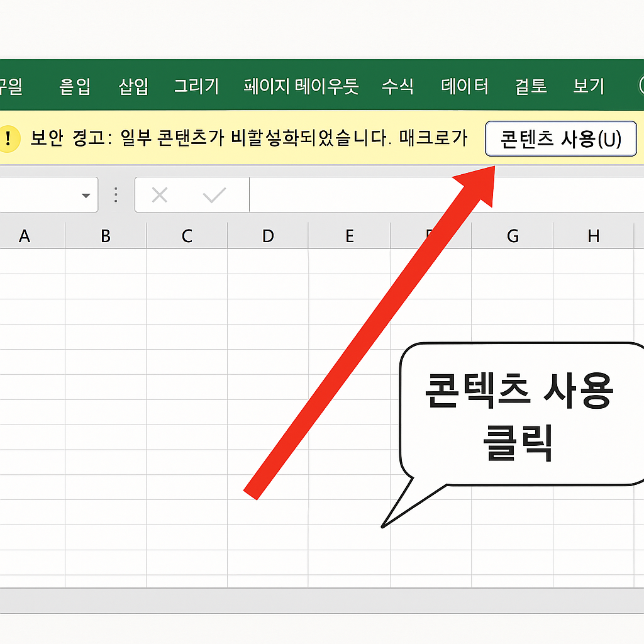644x644 pixels.
Task: Open the 검토 ribbon tab
Action: point(530,87)
